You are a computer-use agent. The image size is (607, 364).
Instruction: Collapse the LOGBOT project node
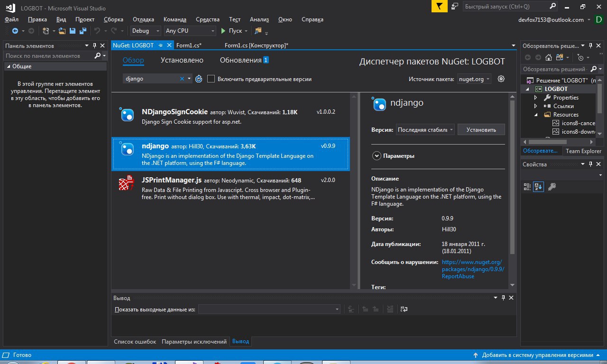(x=528, y=89)
